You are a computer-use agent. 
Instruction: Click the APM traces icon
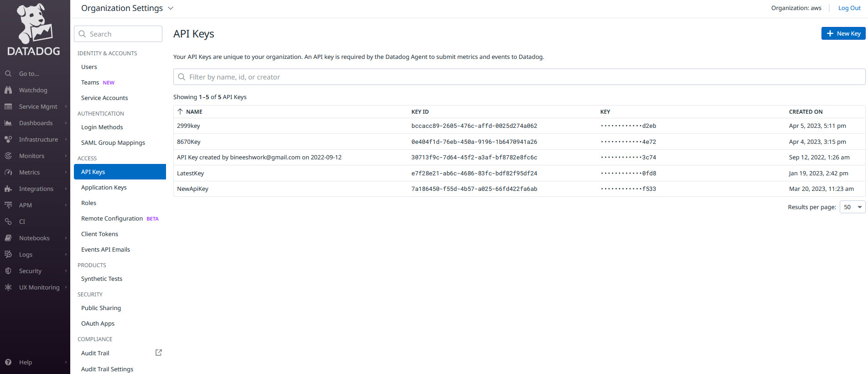8,205
